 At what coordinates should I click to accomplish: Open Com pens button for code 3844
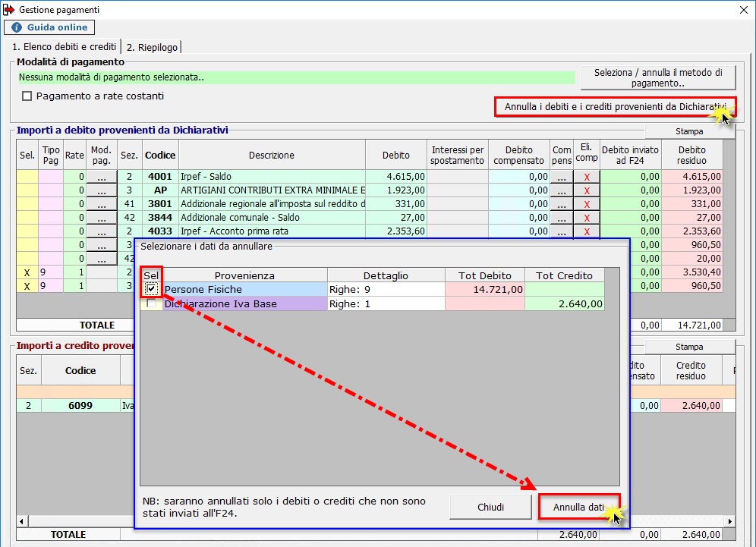[561, 218]
